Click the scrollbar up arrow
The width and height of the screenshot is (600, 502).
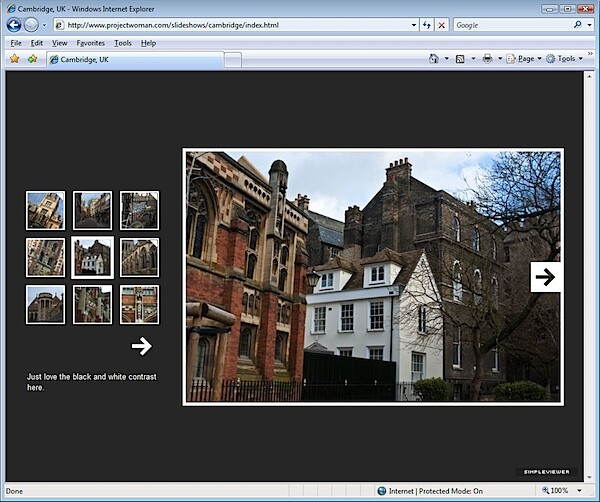[589, 76]
